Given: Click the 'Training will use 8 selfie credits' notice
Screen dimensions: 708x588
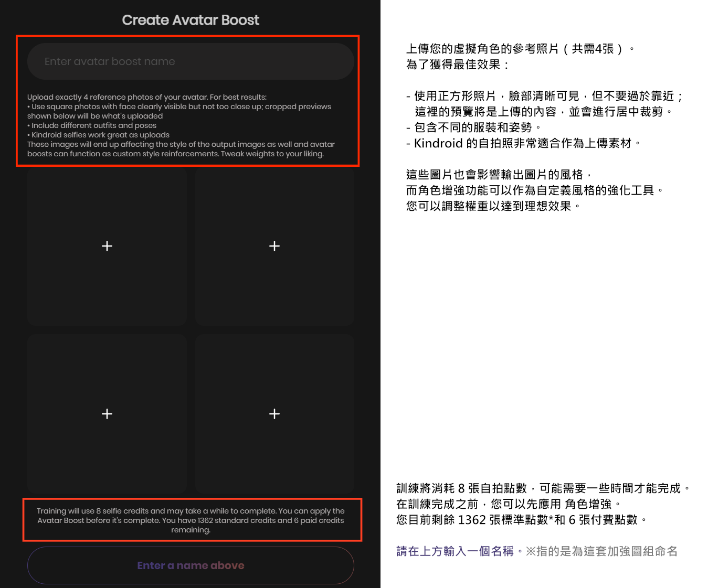Looking at the screenshot, I should pyautogui.click(x=191, y=520).
